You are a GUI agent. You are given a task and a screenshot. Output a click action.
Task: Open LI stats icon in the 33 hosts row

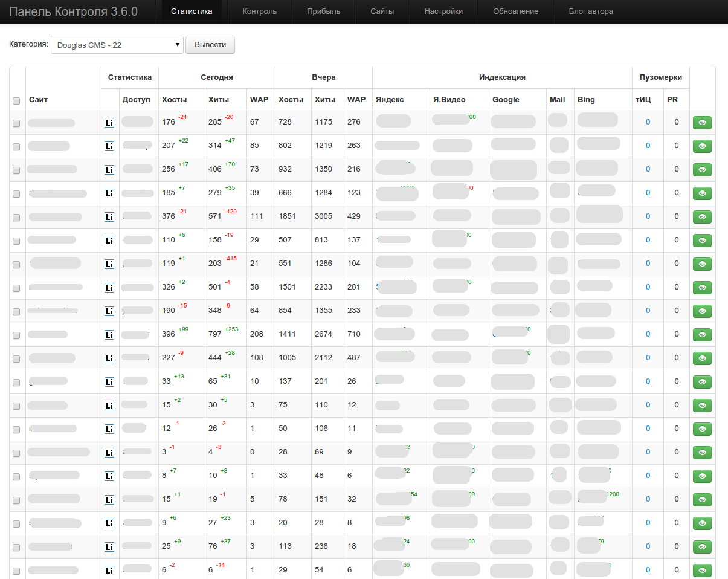click(x=109, y=381)
